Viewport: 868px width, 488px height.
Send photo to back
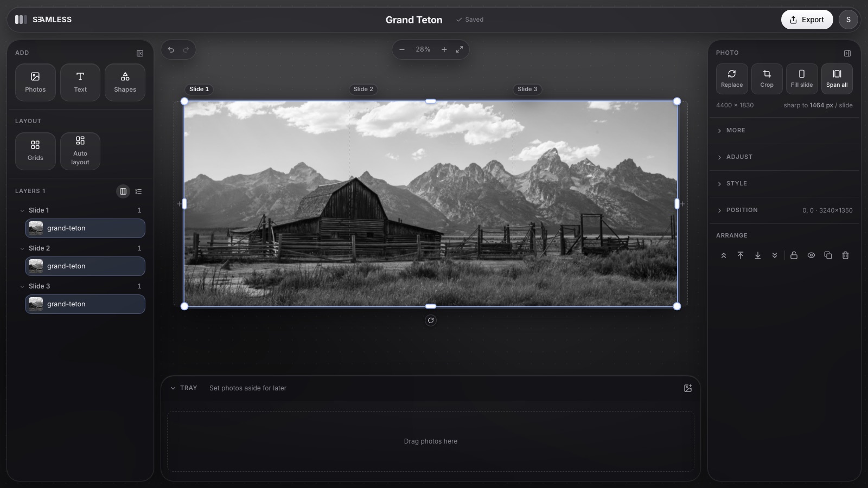click(775, 255)
